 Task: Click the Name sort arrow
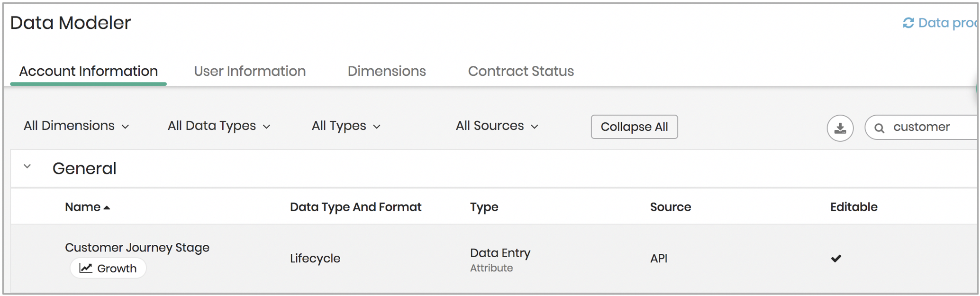coord(107,208)
